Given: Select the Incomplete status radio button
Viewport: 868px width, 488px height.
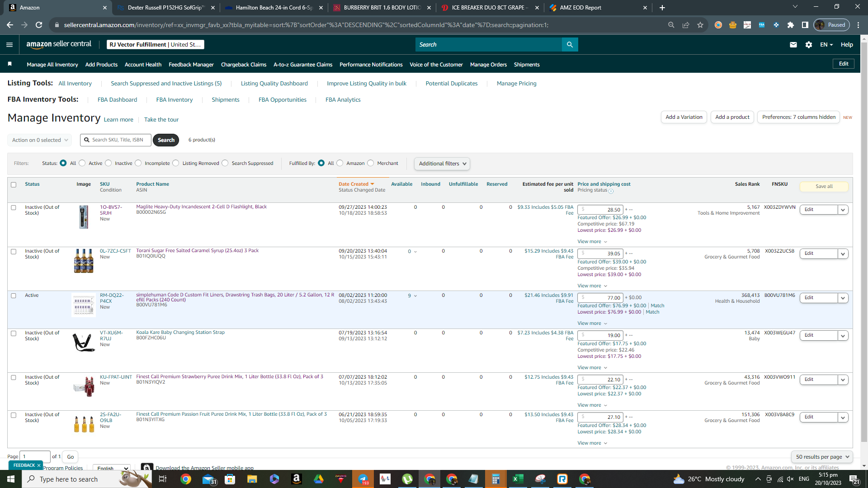Looking at the screenshot, I should [x=138, y=163].
